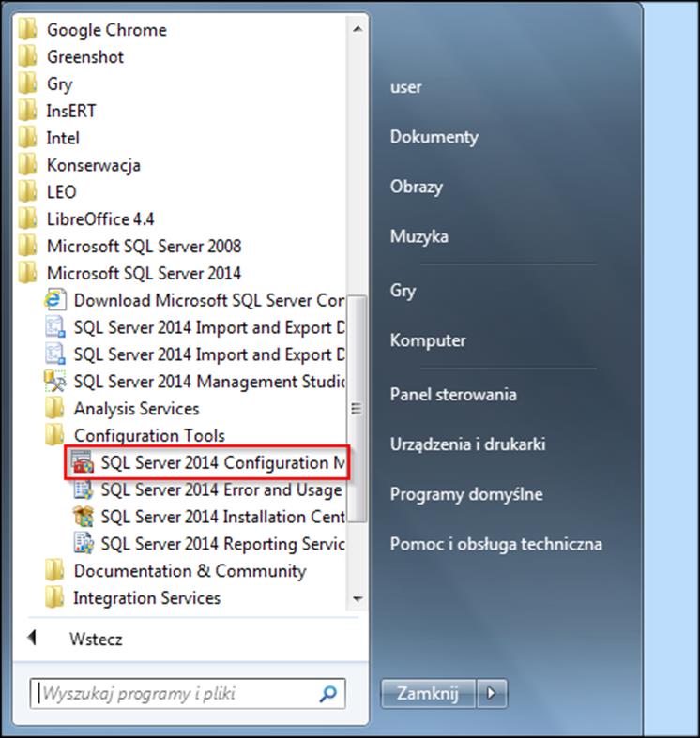Click the SQL Server 2014 Error and Usage icon

click(x=83, y=489)
